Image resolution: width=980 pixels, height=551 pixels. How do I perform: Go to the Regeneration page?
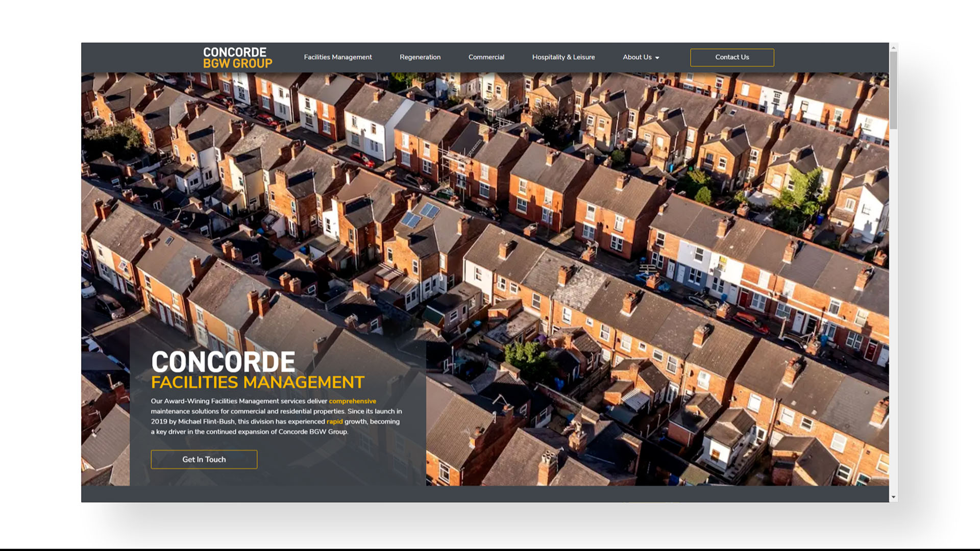(420, 57)
